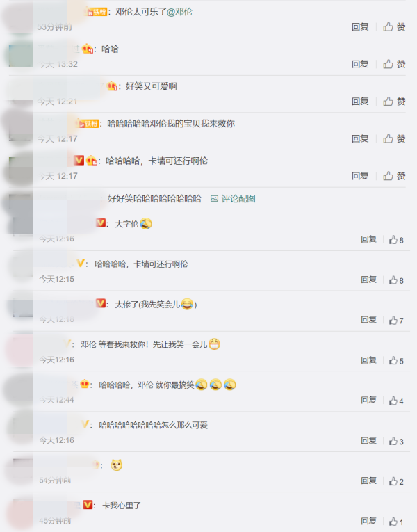Like the comment with 5 thumbs-up
The width and height of the screenshot is (417, 532).
(396, 361)
